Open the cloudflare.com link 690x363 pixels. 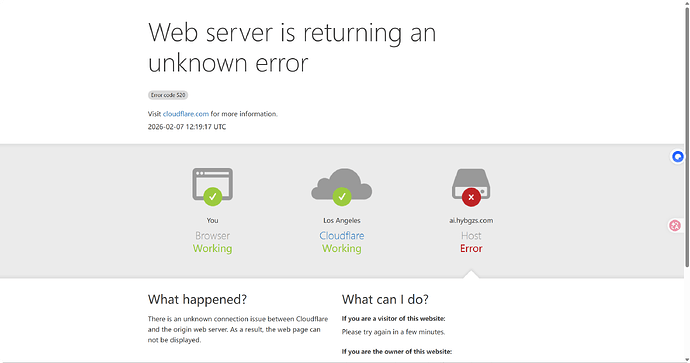point(186,114)
